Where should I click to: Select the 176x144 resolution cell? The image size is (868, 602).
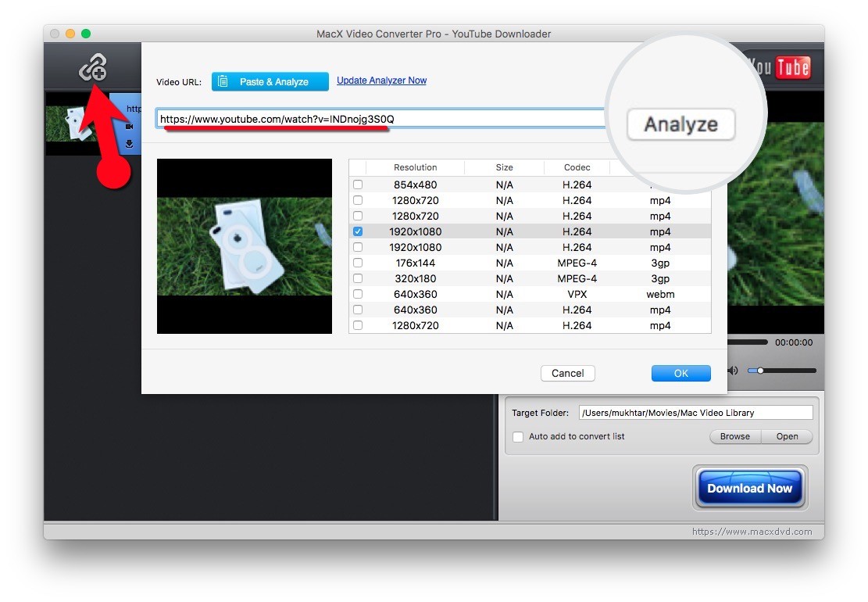(415, 263)
